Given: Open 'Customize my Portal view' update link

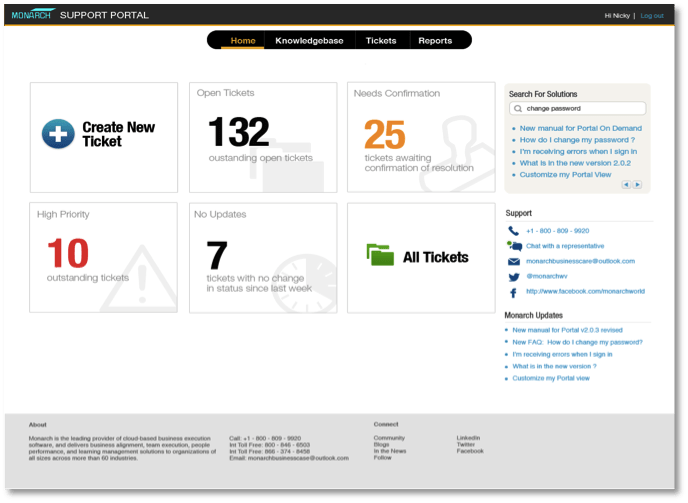Looking at the screenshot, I should point(551,378).
